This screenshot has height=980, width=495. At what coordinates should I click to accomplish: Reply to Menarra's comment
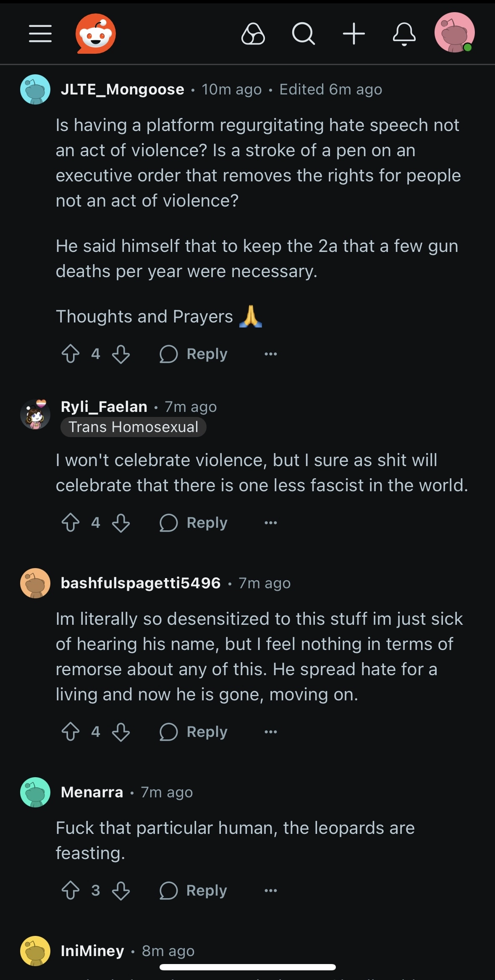(x=194, y=891)
